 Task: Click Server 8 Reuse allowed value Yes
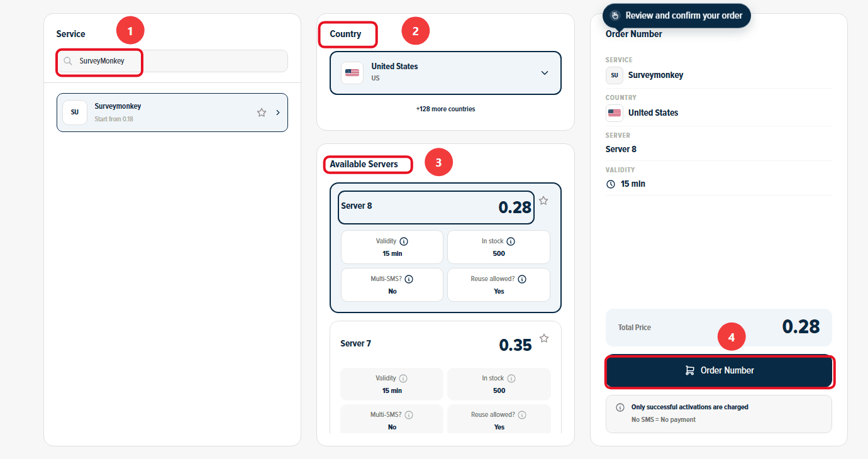point(499,291)
